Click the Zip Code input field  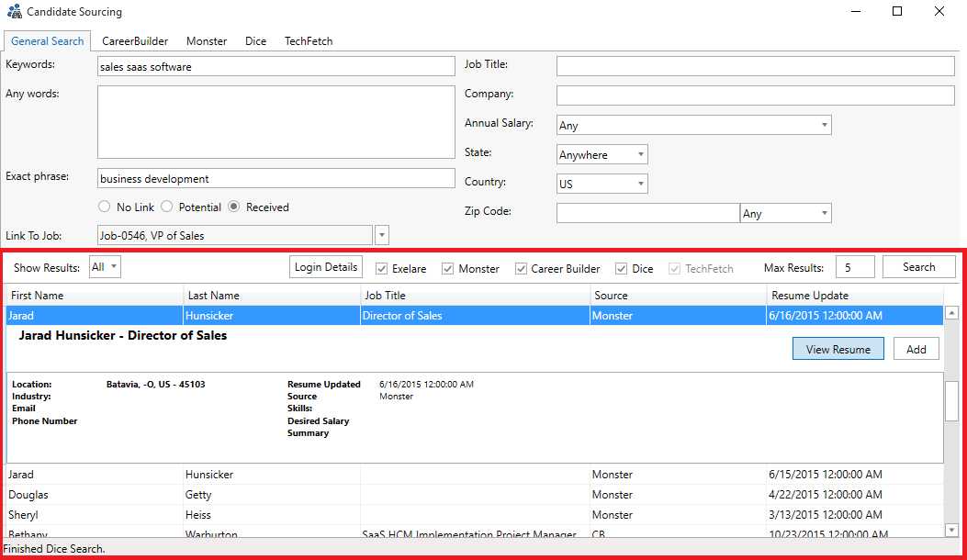[647, 213]
